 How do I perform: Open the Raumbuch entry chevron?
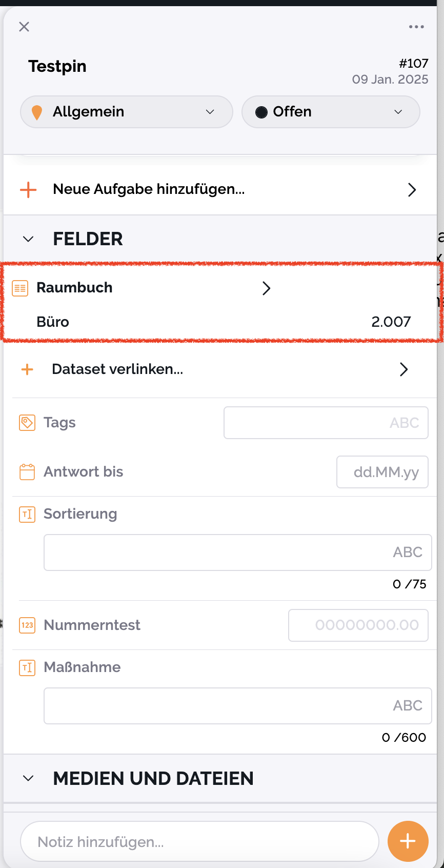266,288
